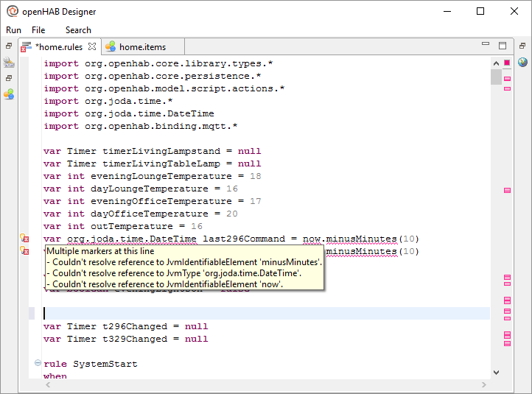Click the red error summary square in overview ruler
The height and width of the screenshot is (394, 532).
[507, 63]
